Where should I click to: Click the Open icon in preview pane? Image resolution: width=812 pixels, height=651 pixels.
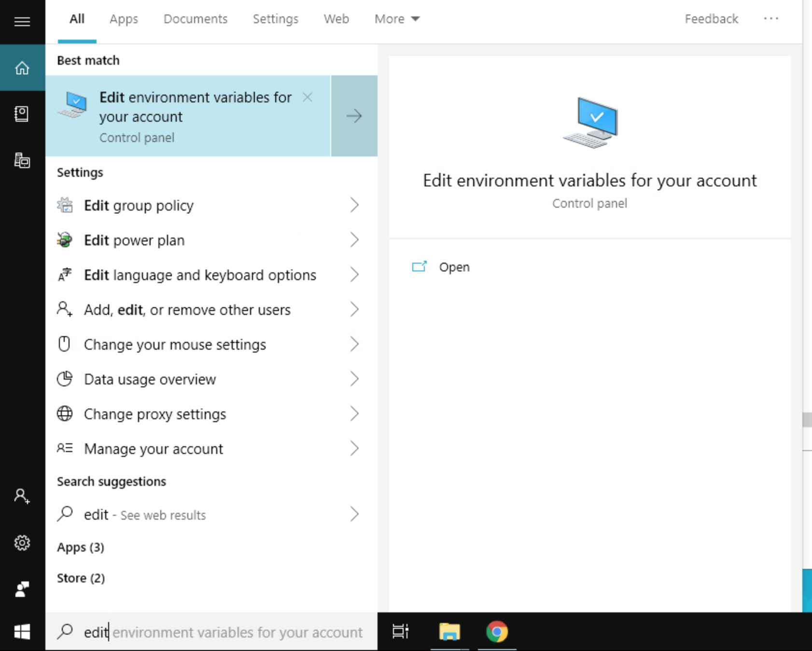(419, 267)
